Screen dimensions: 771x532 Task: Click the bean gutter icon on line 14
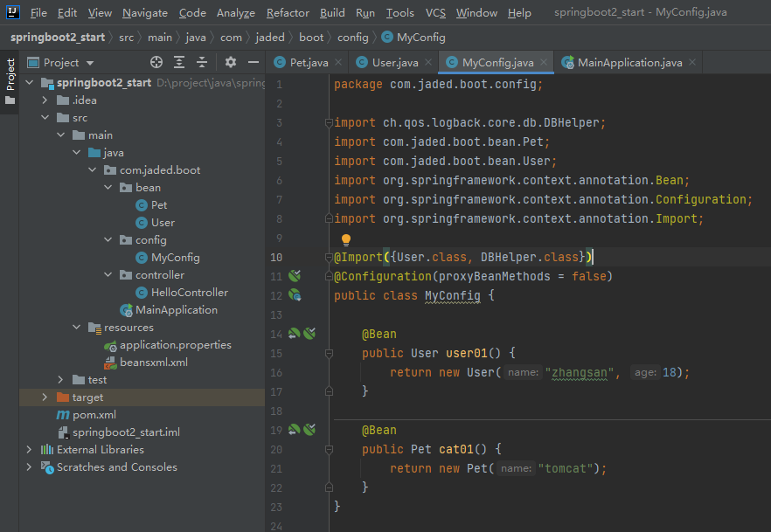[x=295, y=334]
